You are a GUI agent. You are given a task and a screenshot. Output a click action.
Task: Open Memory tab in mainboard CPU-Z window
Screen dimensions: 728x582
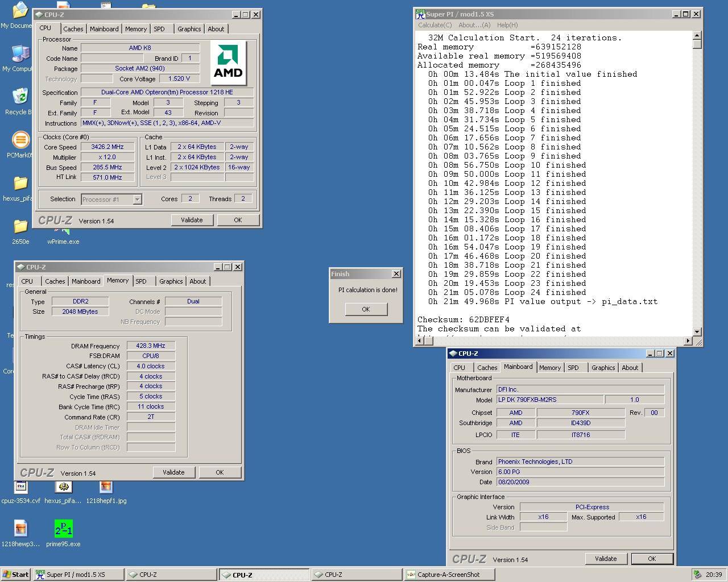tap(549, 368)
